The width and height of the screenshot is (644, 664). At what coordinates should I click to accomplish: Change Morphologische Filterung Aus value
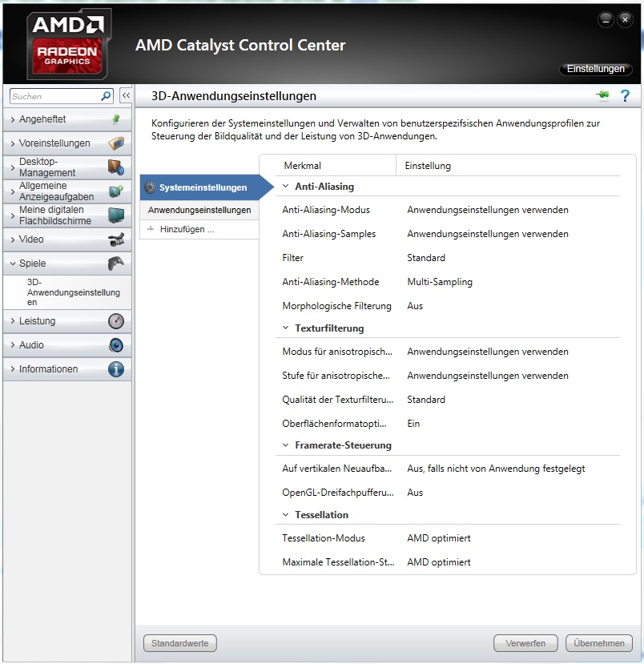pyautogui.click(x=415, y=306)
